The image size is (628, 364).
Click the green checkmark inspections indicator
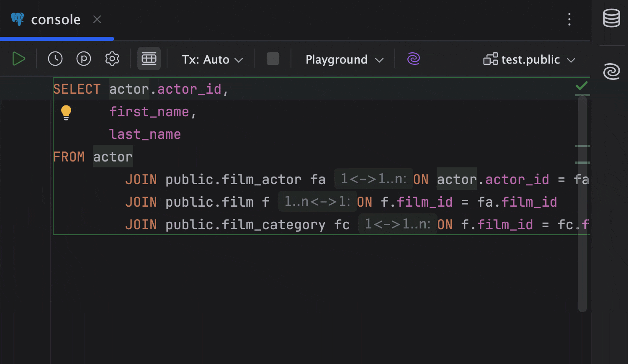click(581, 86)
